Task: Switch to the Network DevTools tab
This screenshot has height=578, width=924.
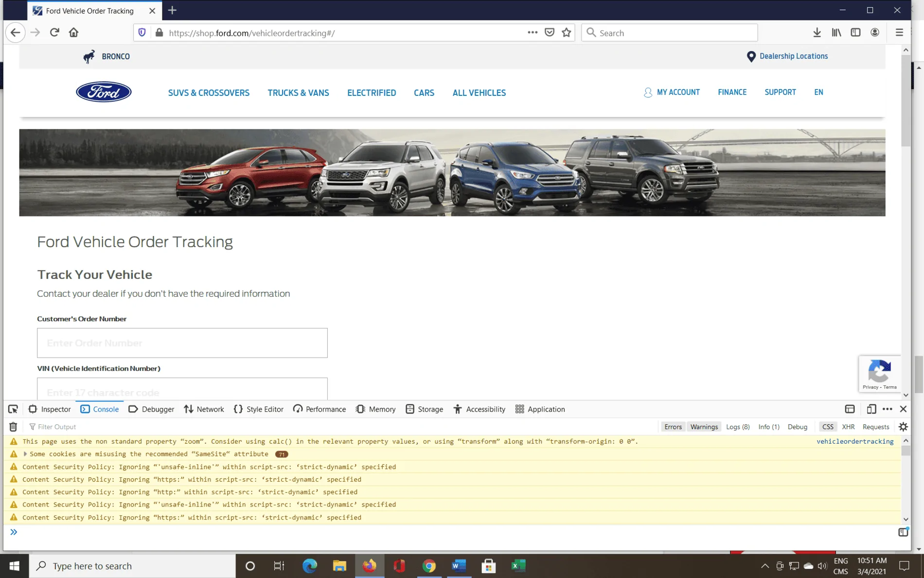Action: coord(204,409)
